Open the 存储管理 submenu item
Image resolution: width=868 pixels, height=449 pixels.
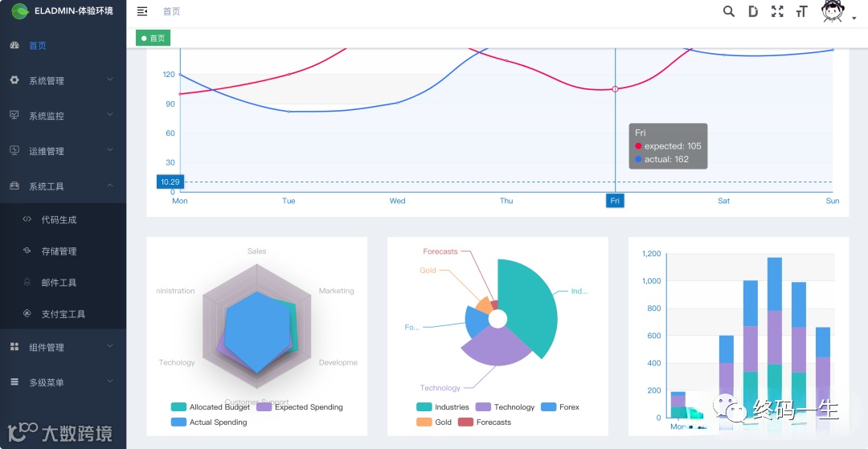tap(63, 251)
